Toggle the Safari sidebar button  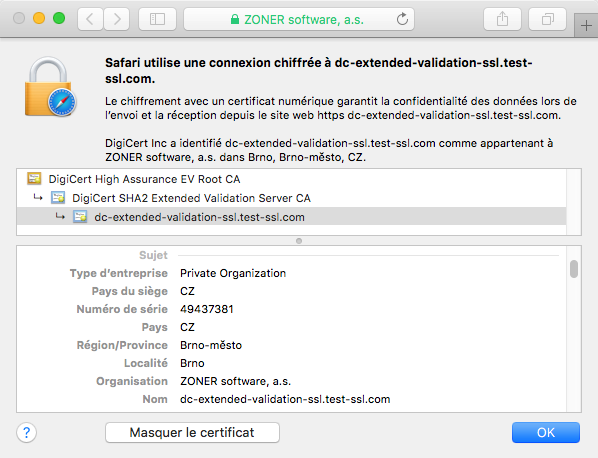pyautogui.click(x=157, y=19)
